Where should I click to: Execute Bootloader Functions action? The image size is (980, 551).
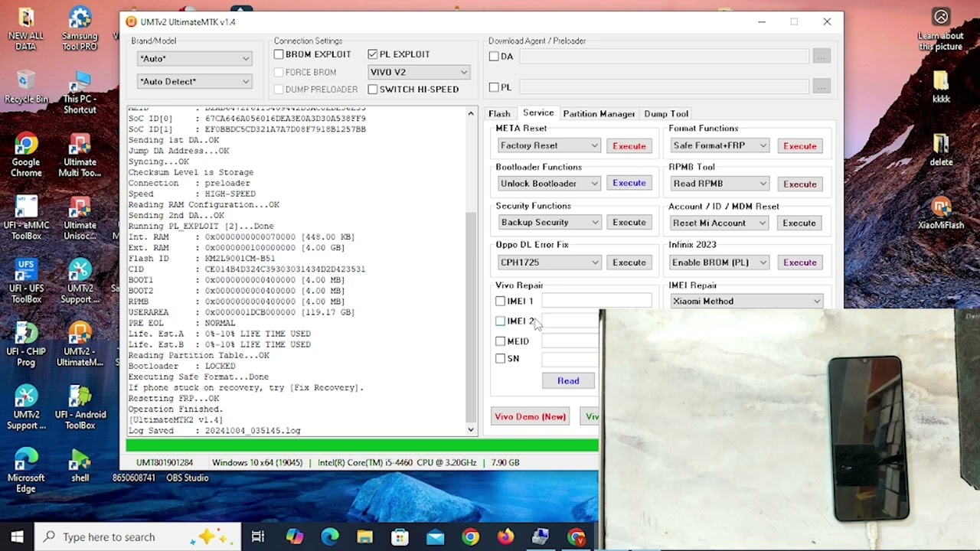pos(629,183)
